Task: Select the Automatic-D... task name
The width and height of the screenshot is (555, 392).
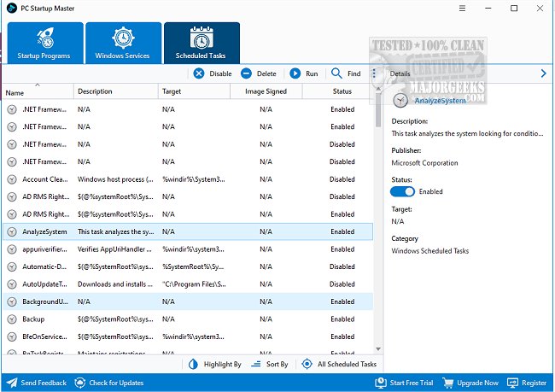Action: point(44,266)
